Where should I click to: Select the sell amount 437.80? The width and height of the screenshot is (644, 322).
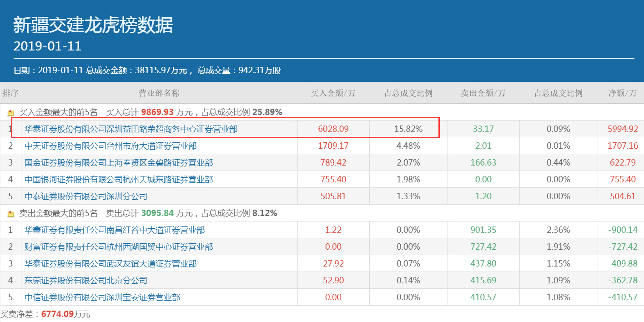[483, 264]
